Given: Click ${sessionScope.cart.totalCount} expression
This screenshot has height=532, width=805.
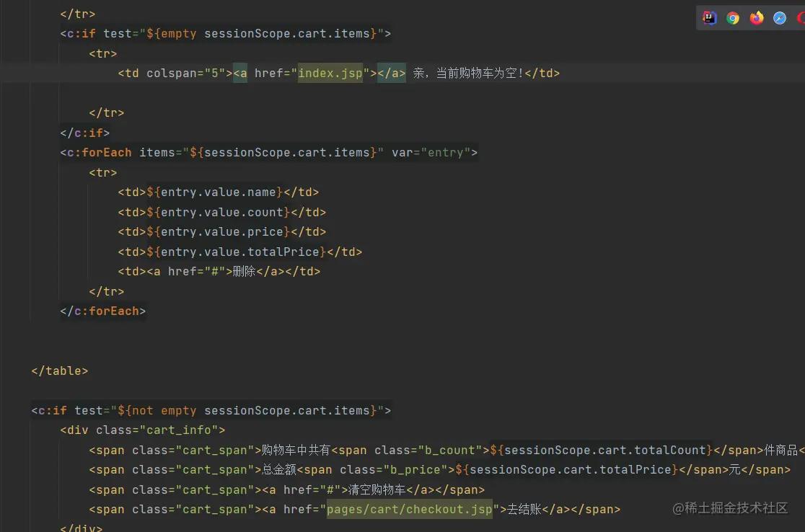Looking at the screenshot, I should [x=601, y=451].
